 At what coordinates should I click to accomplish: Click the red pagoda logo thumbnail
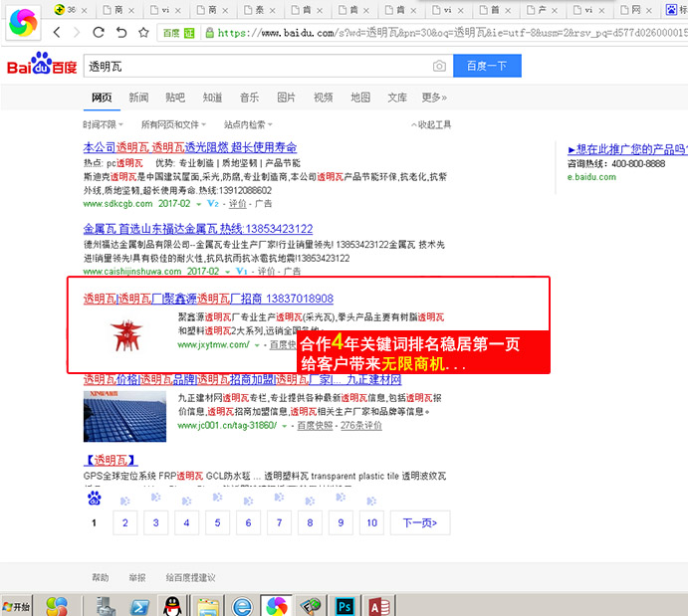(x=126, y=335)
